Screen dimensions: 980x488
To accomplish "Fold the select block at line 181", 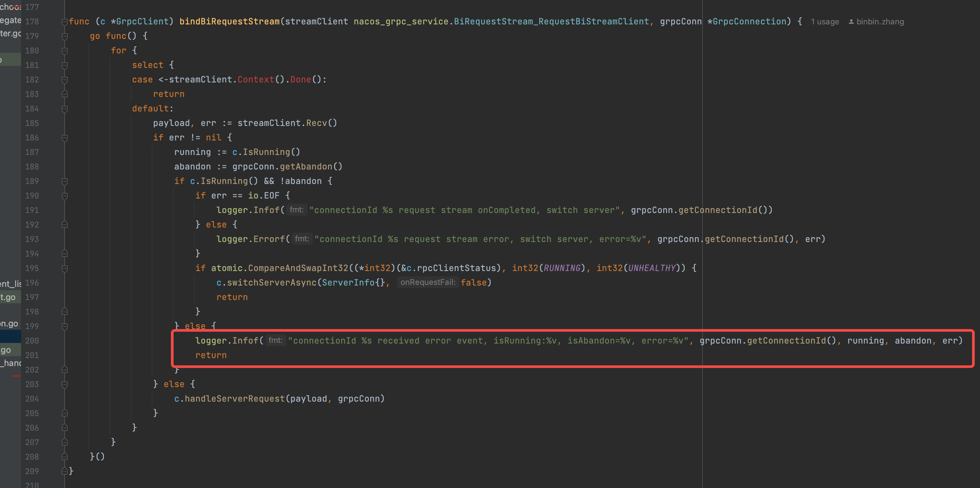I will point(65,65).
